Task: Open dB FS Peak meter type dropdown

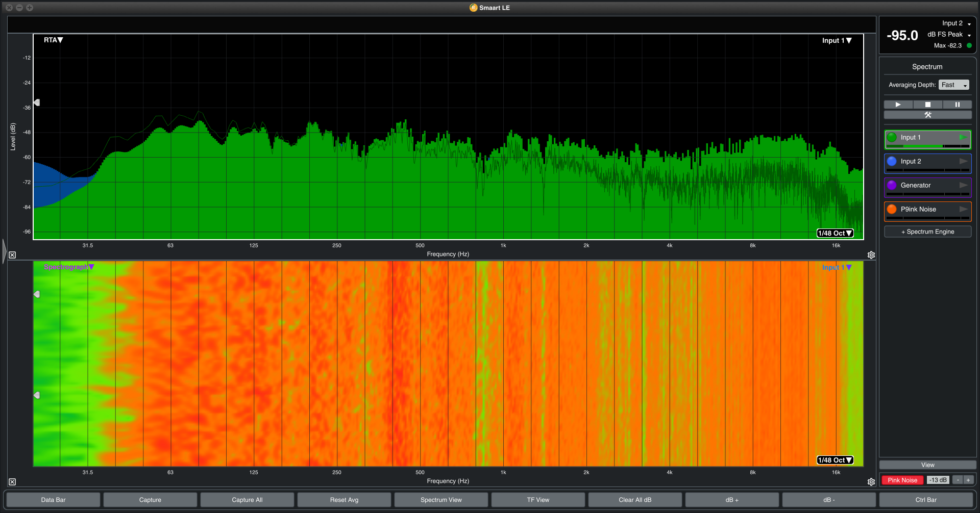Action: (x=949, y=35)
